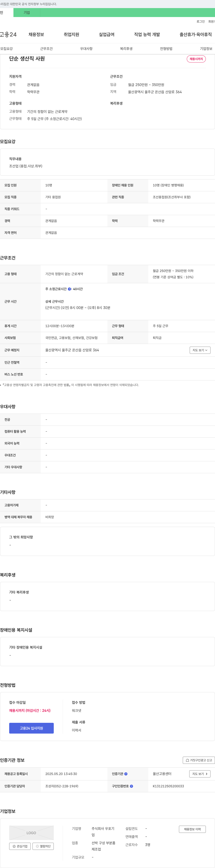Click the 고용24 logo
The width and height of the screenshot is (215, 868).
8,34
